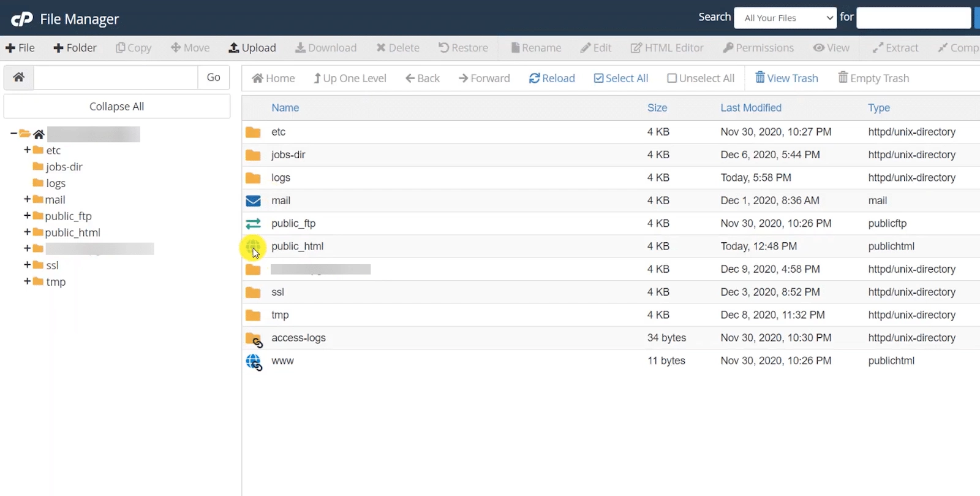Viewport: 980px width, 496px height.
Task: Select jobs-dir in the folder tree
Action: point(64,167)
